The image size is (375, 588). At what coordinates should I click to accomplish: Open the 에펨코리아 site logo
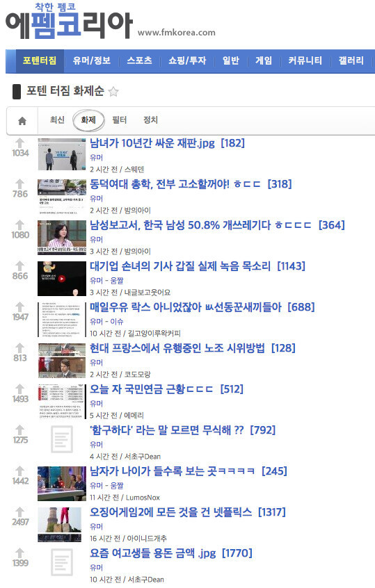(x=70, y=22)
